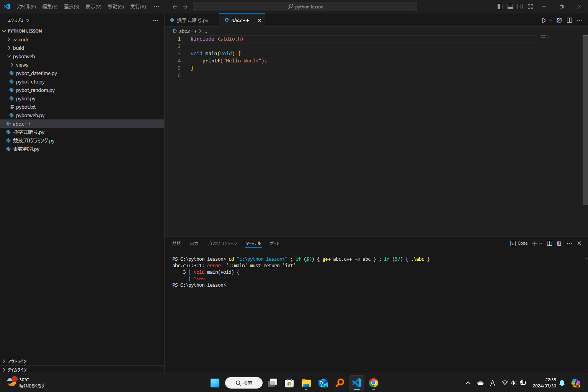
Task: Click the python lesson search box
Action: [305, 7]
